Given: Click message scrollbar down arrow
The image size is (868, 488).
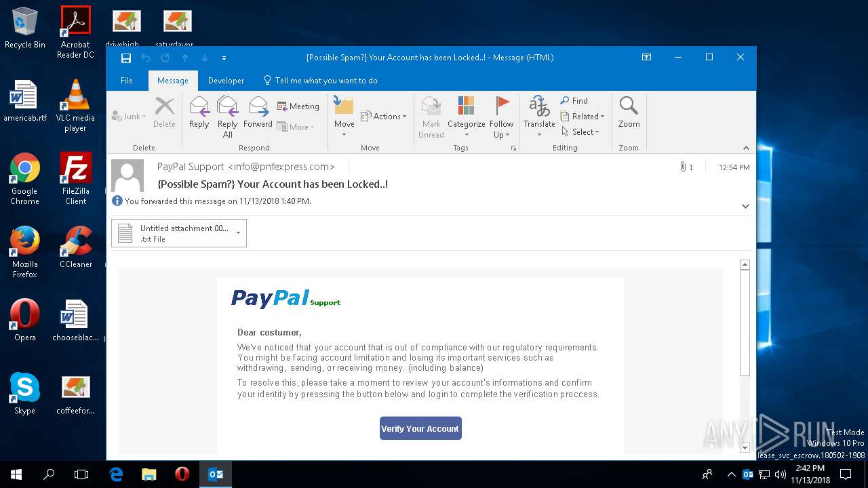Looking at the screenshot, I should click(745, 448).
